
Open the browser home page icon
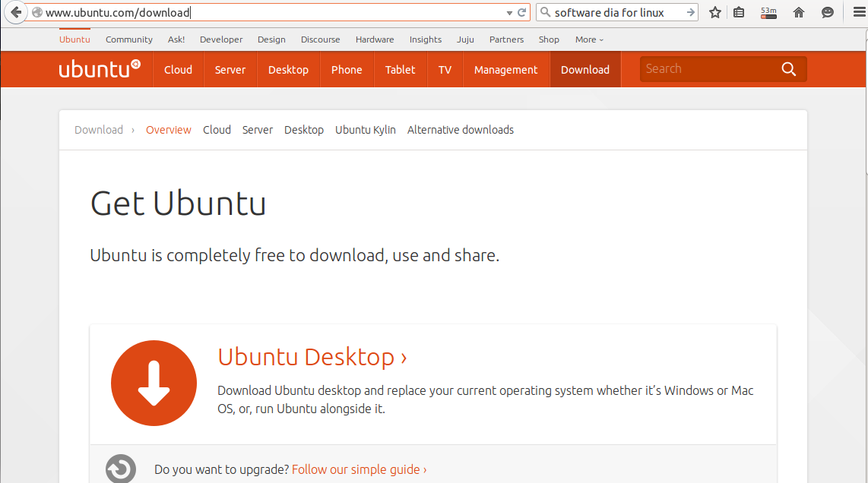click(x=798, y=12)
